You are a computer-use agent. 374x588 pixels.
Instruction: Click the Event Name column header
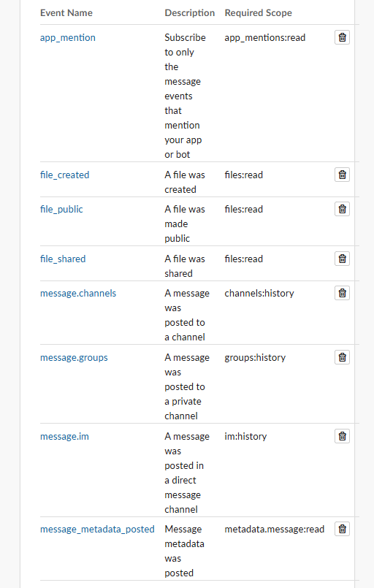[x=66, y=12]
